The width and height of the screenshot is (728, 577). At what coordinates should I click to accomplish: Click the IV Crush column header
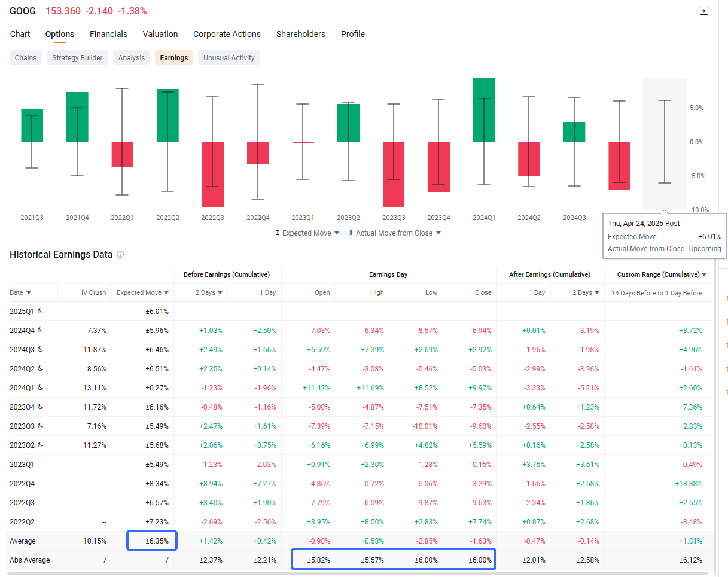click(x=94, y=292)
